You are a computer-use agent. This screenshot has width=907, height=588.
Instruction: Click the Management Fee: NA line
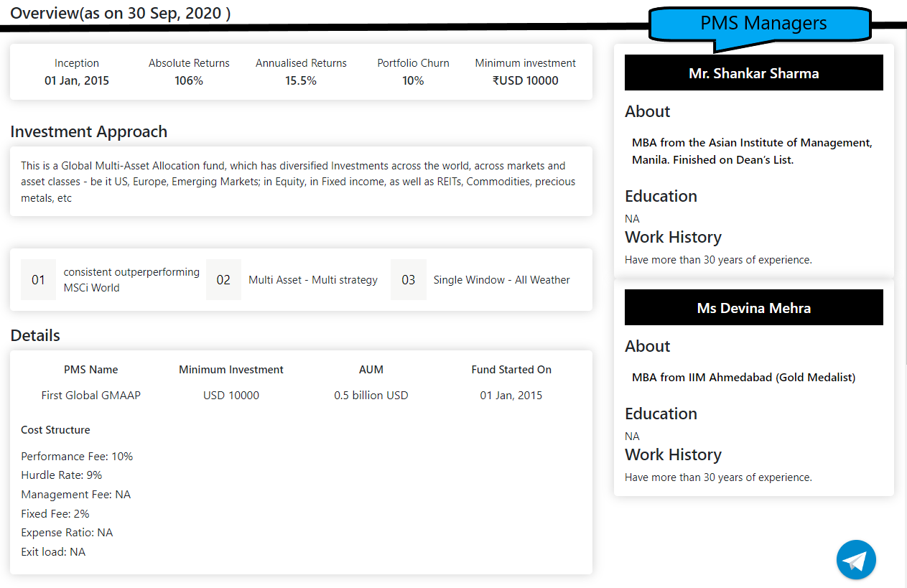coord(76,495)
